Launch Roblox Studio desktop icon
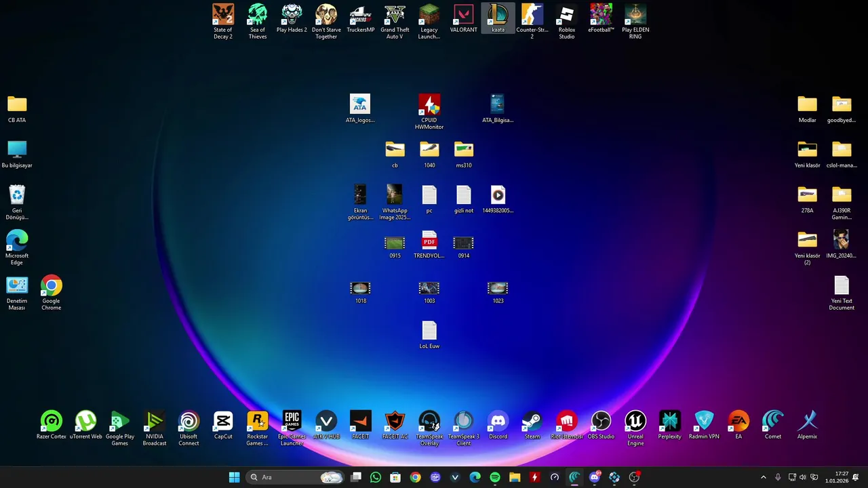The width and height of the screenshot is (868, 488). [x=567, y=22]
